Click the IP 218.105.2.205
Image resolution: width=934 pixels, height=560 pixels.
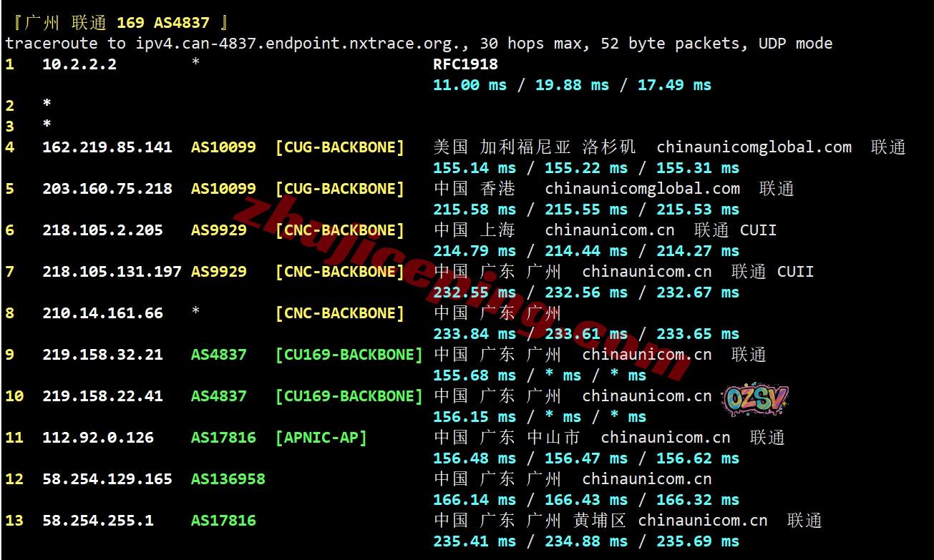102,230
